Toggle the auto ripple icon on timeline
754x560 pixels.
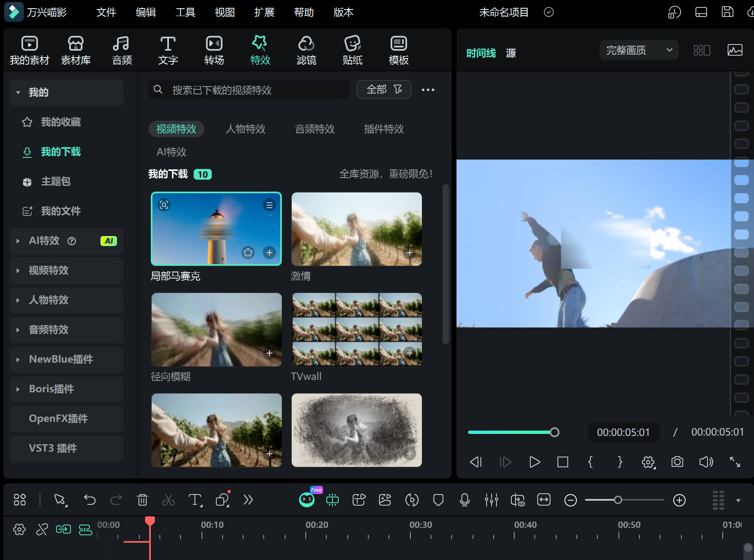[x=85, y=529]
